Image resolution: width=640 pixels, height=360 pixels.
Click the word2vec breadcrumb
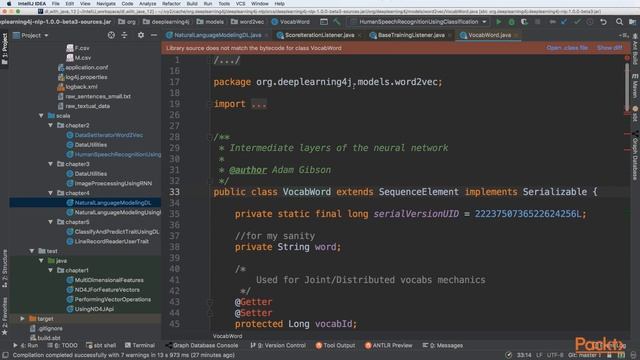click(247, 22)
